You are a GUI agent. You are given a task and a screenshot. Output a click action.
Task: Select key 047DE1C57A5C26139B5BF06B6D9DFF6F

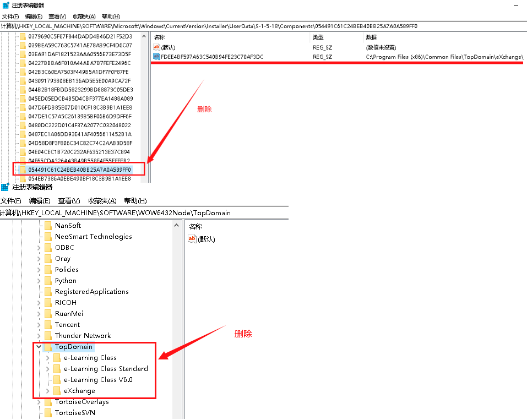80,117
